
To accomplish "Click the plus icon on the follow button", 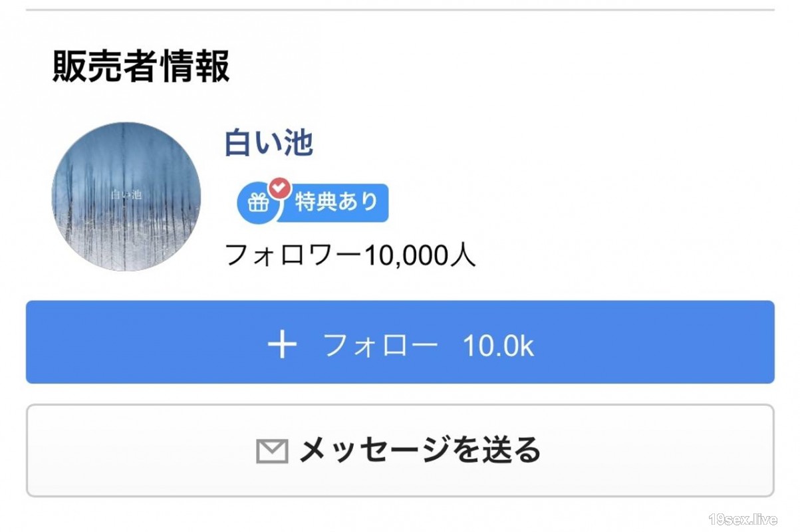I will point(283,345).
